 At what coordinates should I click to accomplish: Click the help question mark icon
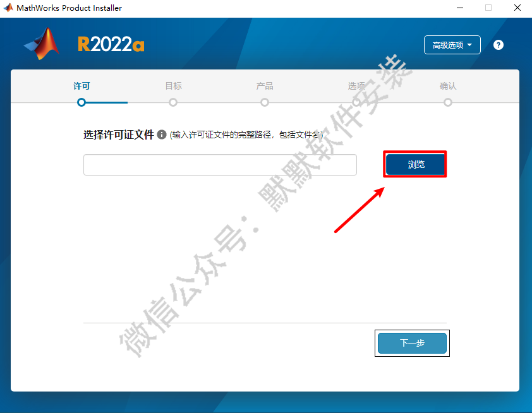coord(498,45)
